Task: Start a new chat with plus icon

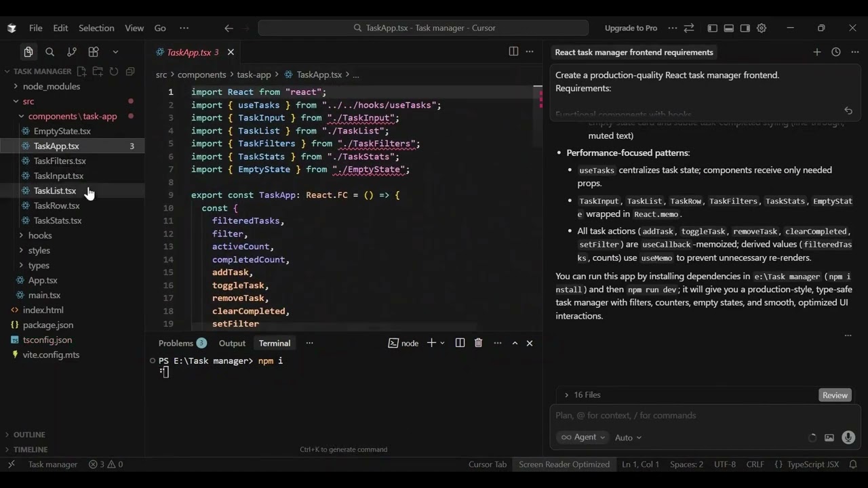Action: click(817, 52)
